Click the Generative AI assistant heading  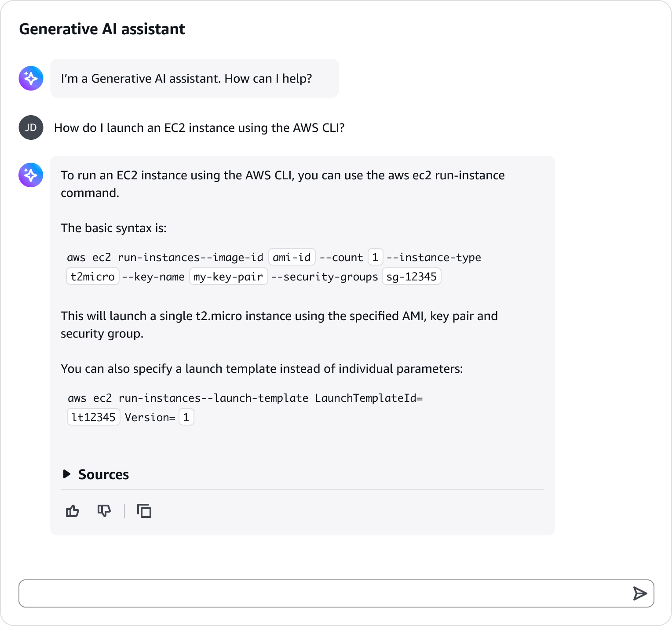coord(102,29)
